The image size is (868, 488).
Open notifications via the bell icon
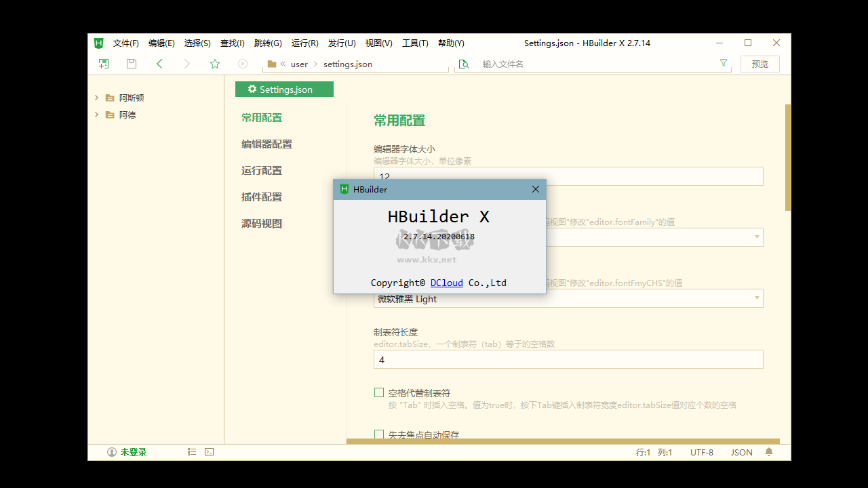tap(769, 451)
